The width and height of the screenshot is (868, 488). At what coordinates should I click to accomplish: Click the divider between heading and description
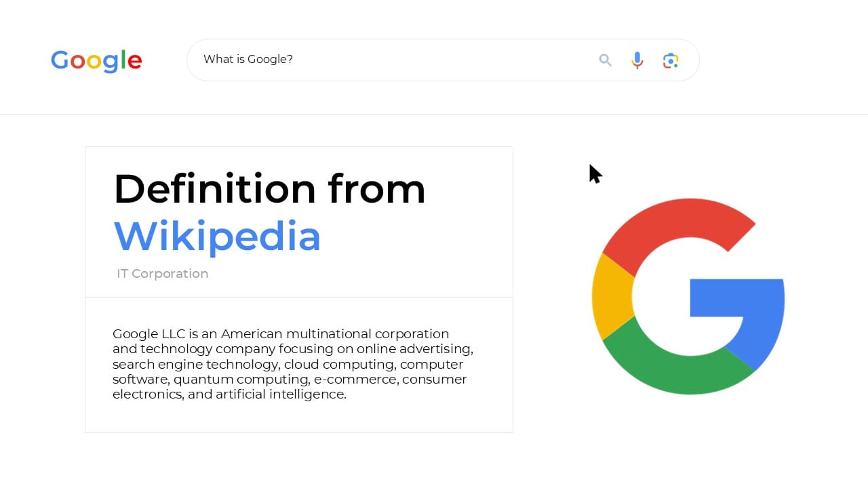[298, 296]
